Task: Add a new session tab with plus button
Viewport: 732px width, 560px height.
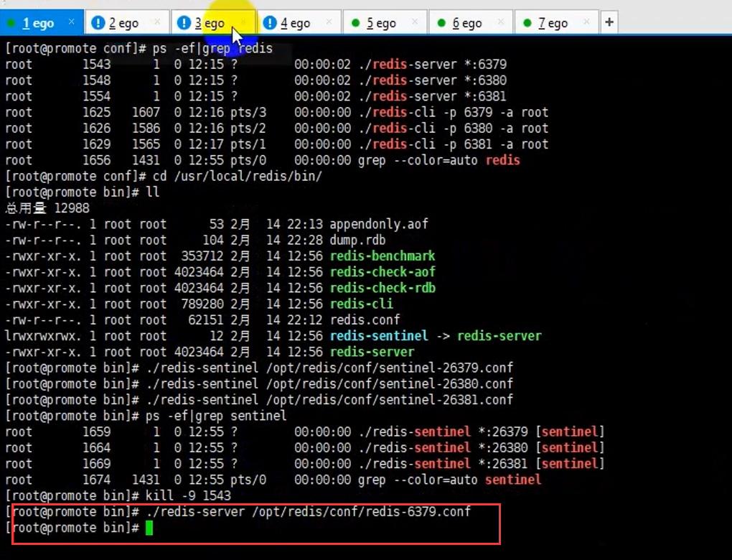Action: 609,22
